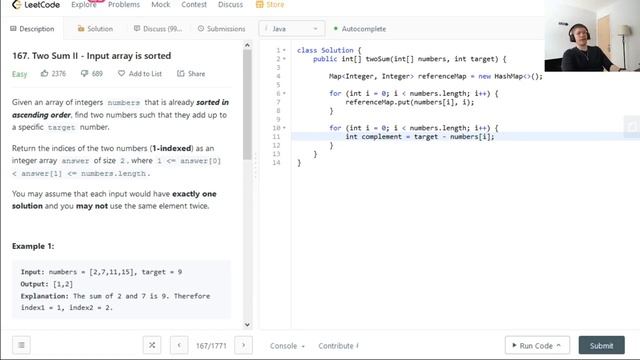The width and height of the screenshot is (640, 360).
Task: Click the description scrollbar down arrow
Action: (x=247, y=324)
